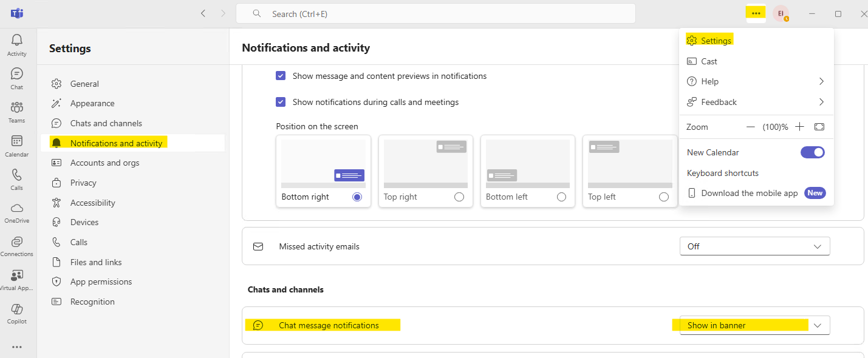The width and height of the screenshot is (868, 358).
Task: Open Missed activity emails dropdown
Action: (x=754, y=246)
